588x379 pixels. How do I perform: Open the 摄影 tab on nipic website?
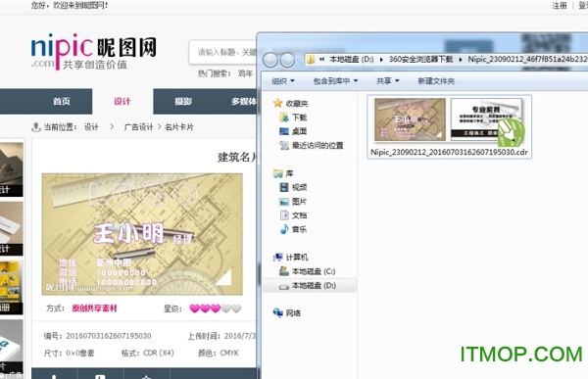pos(183,101)
